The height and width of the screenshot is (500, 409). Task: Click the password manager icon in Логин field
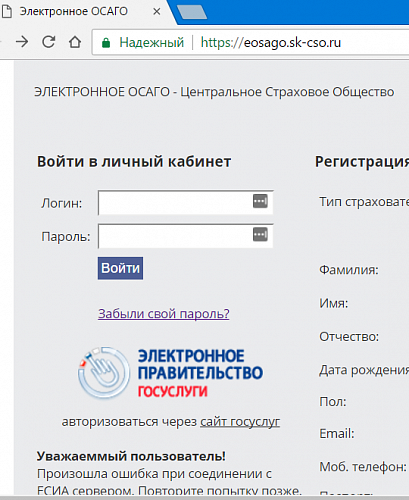coord(260,201)
